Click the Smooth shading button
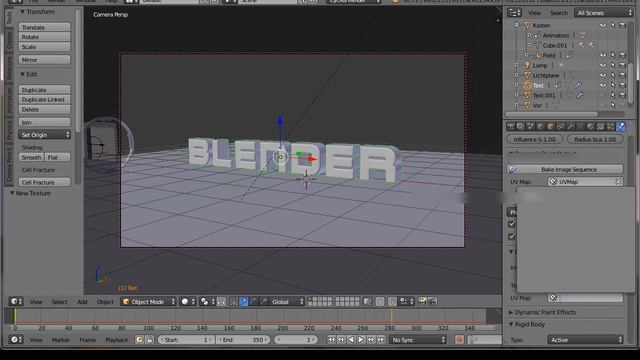This screenshot has height=360, width=640. pyautogui.click(x=31, y=157)
